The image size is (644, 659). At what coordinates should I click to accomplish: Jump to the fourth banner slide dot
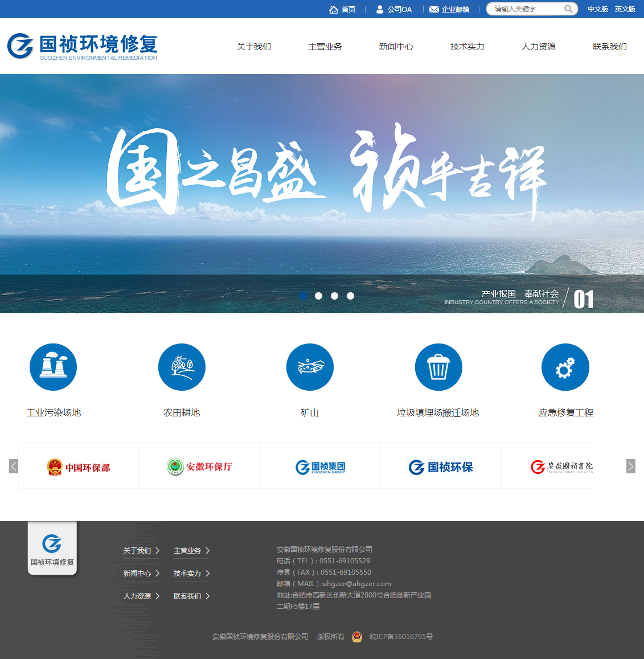[350, 296]
